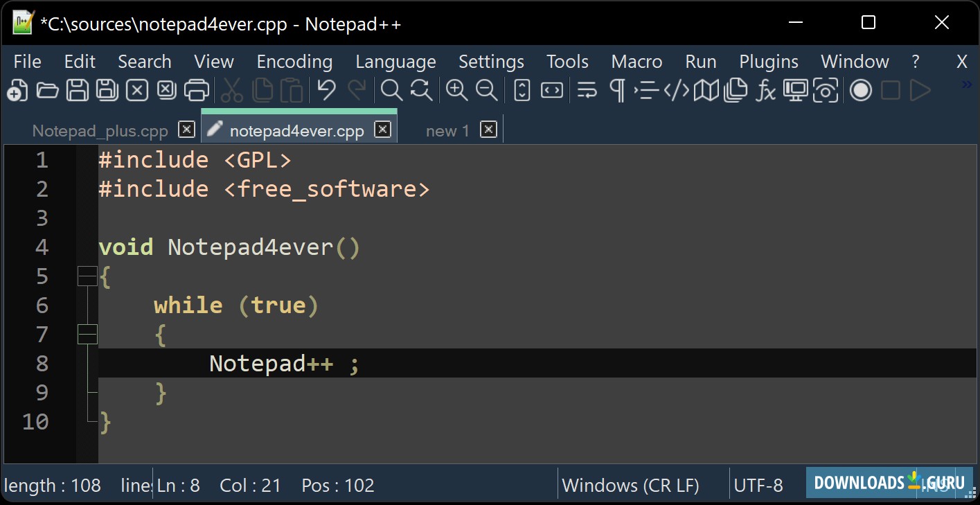Click the Windows (CR LF) status field
The width and height of the screenshot is (980, 505).
click(630, 486)
